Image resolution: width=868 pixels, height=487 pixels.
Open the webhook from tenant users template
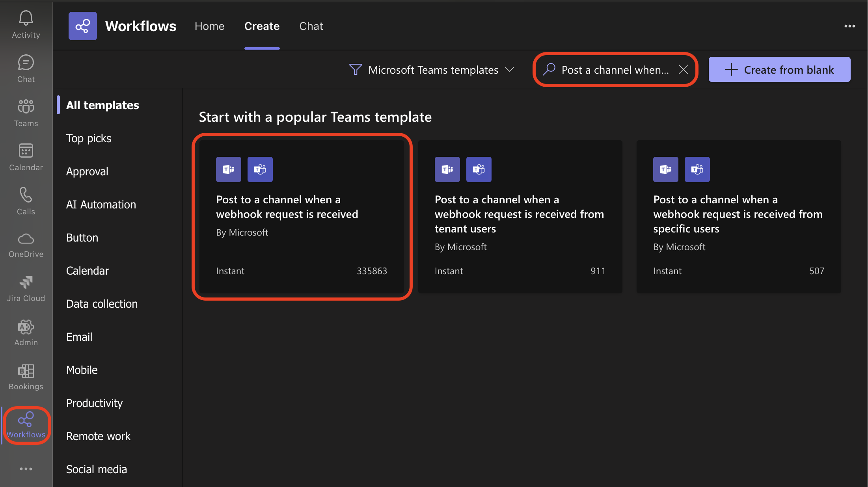(520, 217)
